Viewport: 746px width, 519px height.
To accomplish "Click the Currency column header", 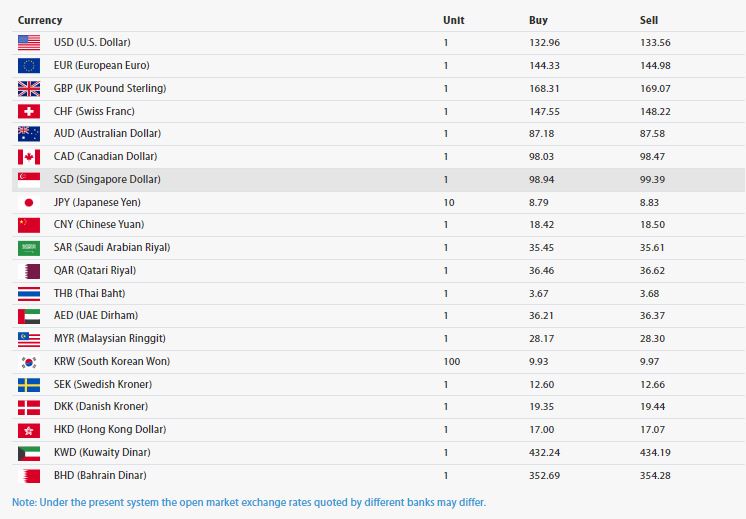I will 40,20.
